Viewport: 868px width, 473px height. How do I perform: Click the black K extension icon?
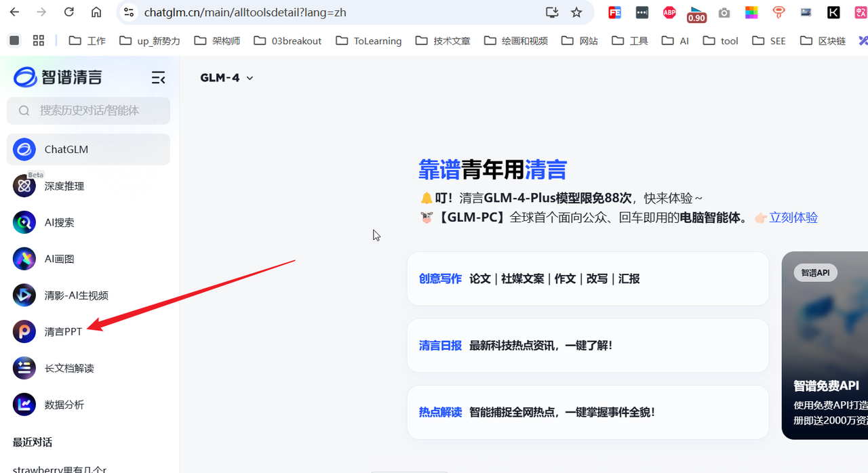(833, 12)
